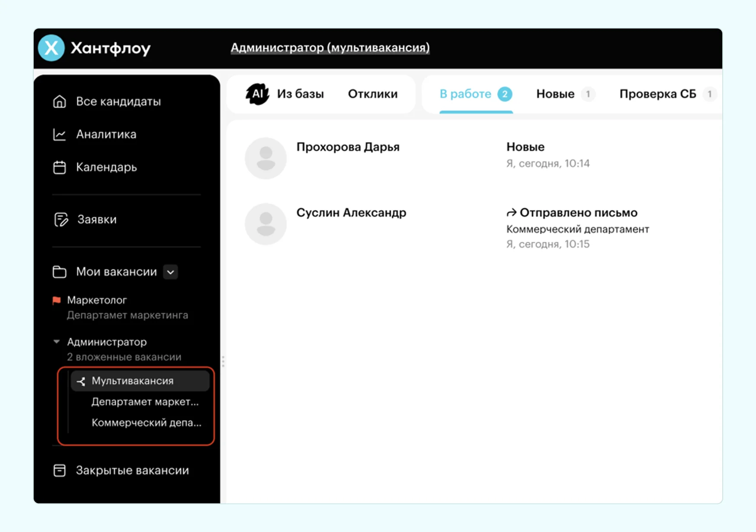Click the arrow icon before Отправлено письмо
The width and height of the screenshot is (756, 532).
click(x=511, y=212)
